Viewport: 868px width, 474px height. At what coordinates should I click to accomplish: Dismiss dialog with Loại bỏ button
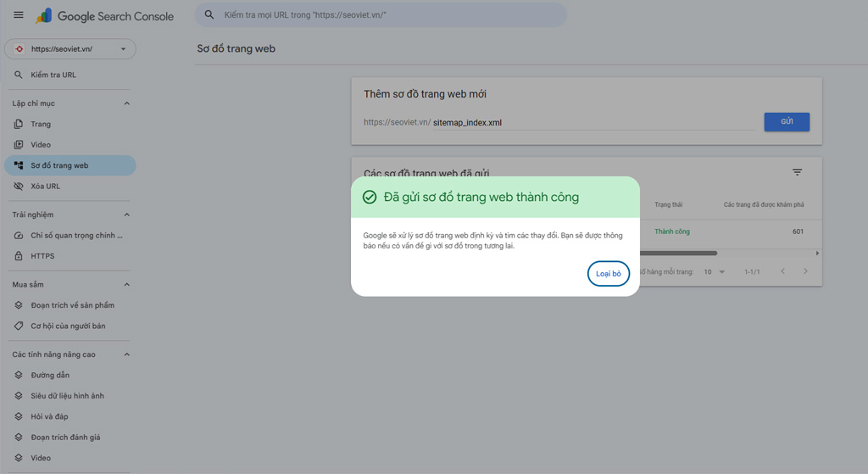609,274
